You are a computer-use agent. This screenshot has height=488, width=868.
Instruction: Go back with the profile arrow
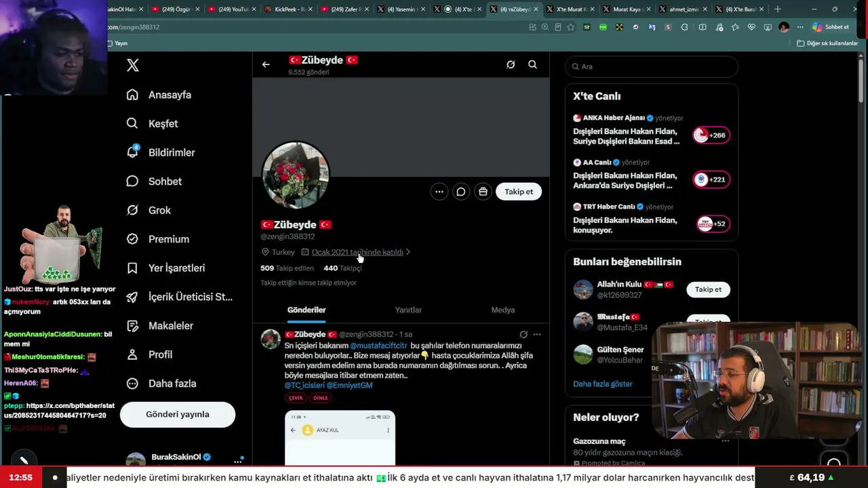click(266, 64)
